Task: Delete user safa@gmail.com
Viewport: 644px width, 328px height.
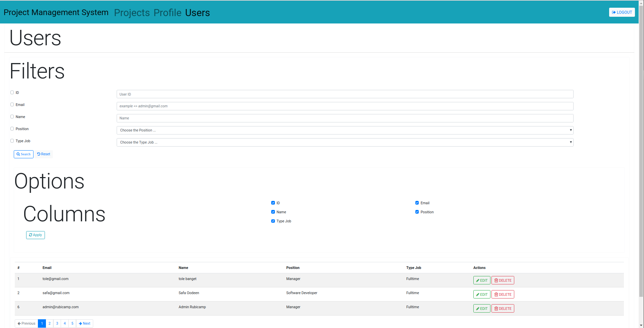Action: tap(503, 294)
